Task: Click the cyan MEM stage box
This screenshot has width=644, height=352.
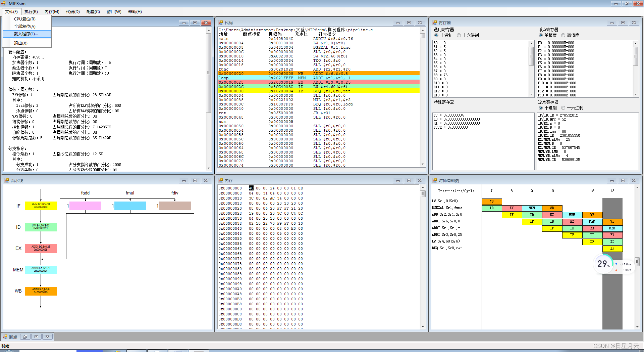Action: click(41, 270)
